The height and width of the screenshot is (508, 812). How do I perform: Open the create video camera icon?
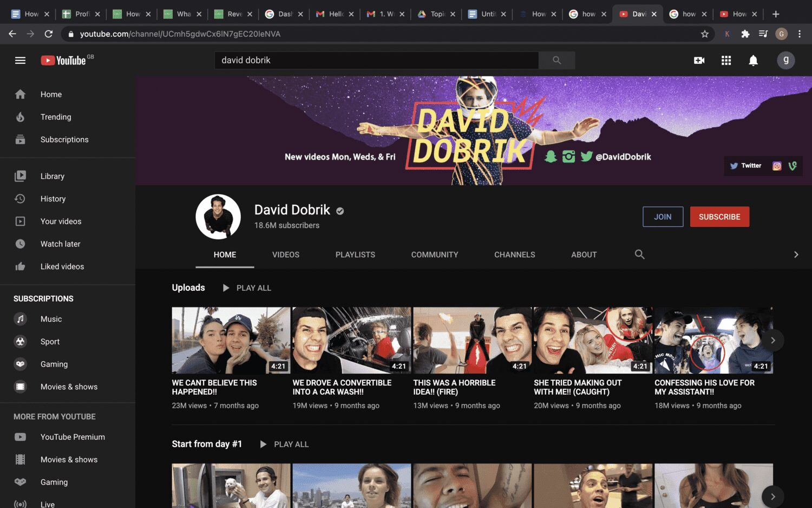(699, 60)
